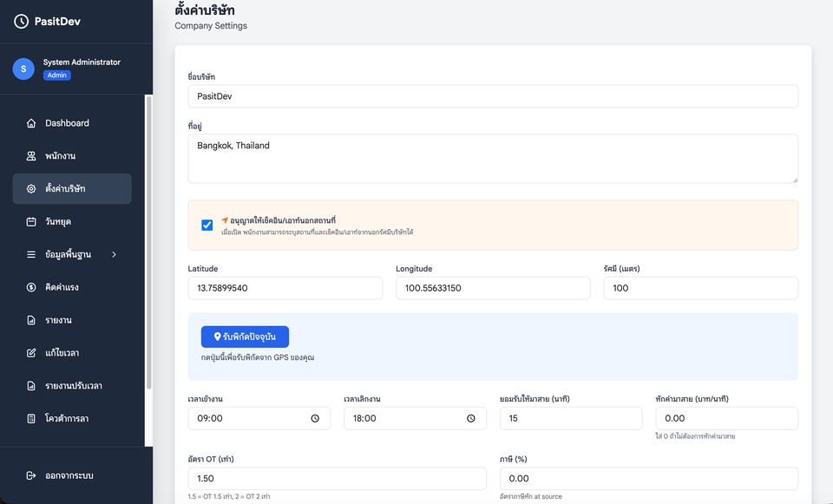The height and width of the screenshot is (504, 833).
Task: Click the อัตรา OT rate field
Action: pyautogui.click(x=337, y=479)
